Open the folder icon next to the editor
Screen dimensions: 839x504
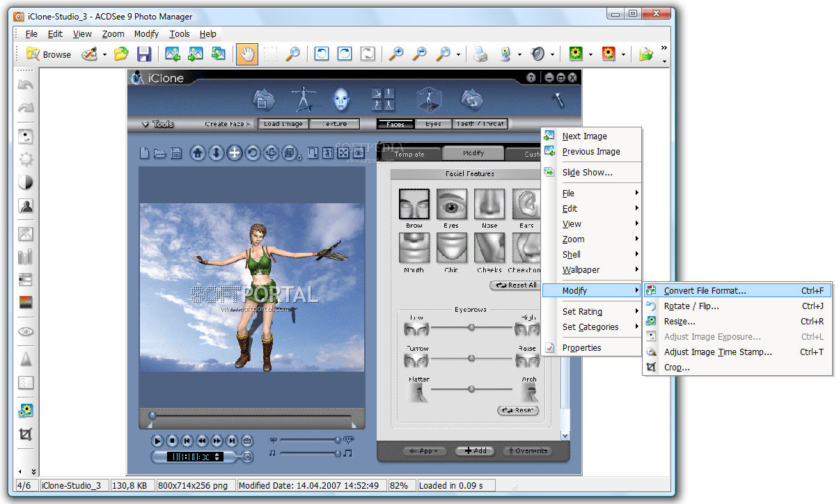122,54
